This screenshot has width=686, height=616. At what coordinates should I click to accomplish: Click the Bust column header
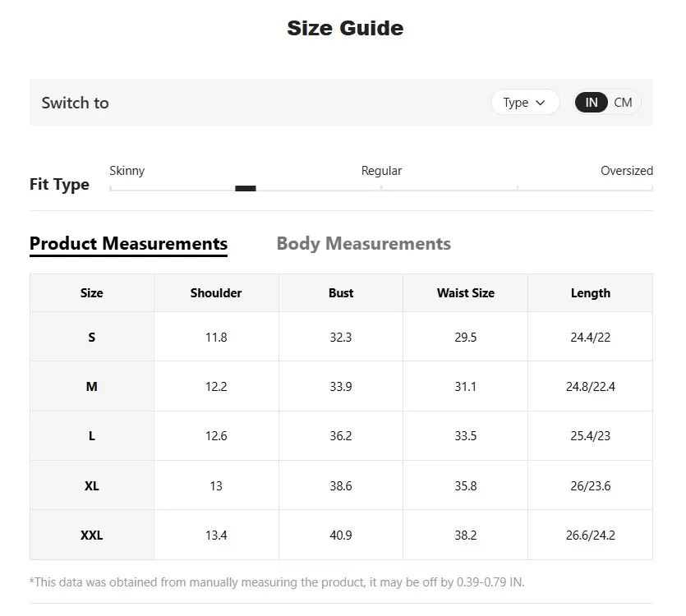(x=341, y=293)
